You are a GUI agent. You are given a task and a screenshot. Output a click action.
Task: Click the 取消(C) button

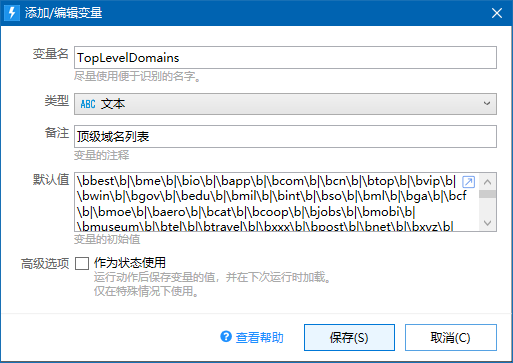click(451, 337)
